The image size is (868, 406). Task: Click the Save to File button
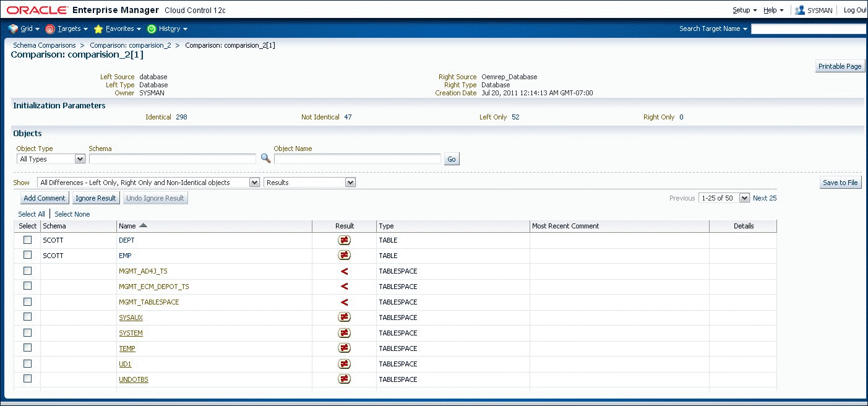tap(840, 183)
